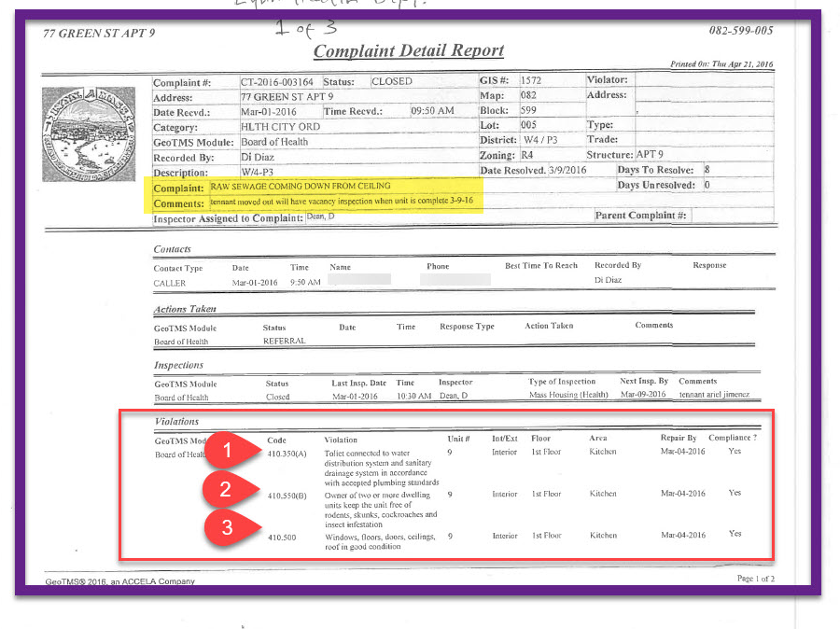Click Days Unresolved value 0
Image resolution: width=840 pixels, height=629 pixels.
pyautogui.click(x=707, y=185)
